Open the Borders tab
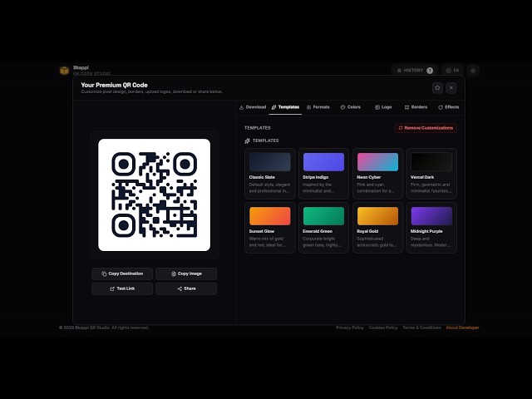Viewport: 532px width, 399px height. [416, 107]
